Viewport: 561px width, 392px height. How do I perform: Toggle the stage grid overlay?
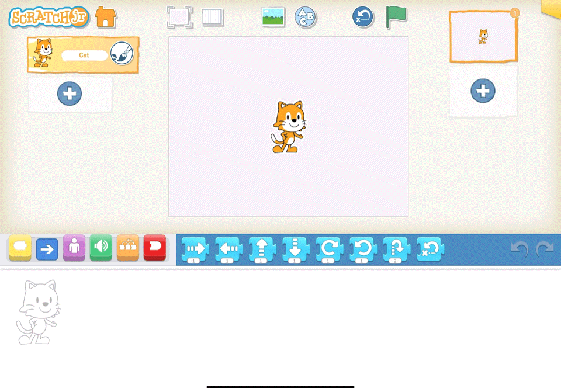213,17
